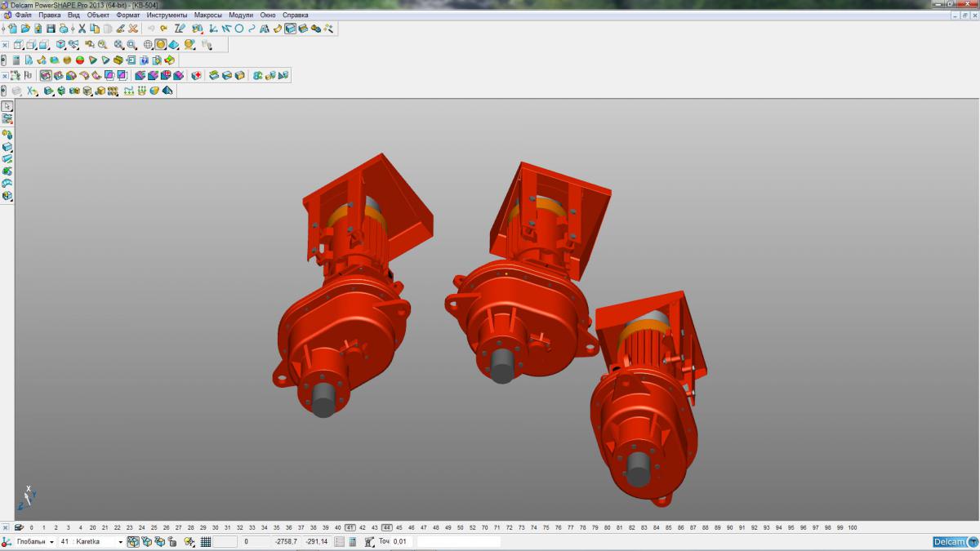Switch to wireframe globe view icon
This screenshot has width=980, height=551.
coord(148,44)
